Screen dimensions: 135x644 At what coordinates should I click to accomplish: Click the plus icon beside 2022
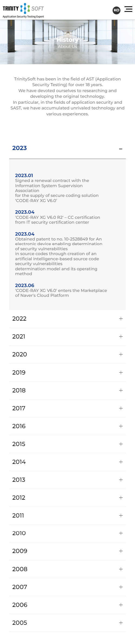pyautogui.click(x=121, y=319)
